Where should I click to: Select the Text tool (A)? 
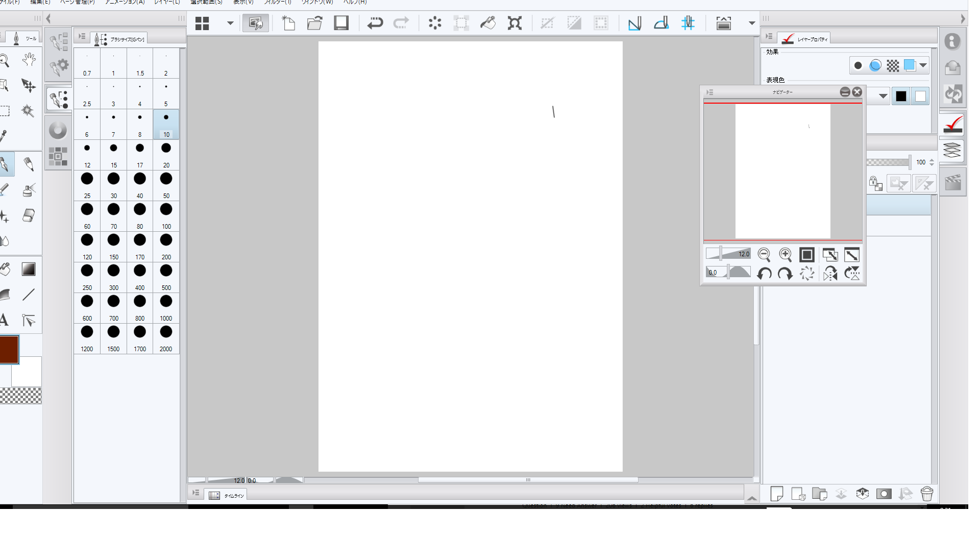tap(5, 320)
